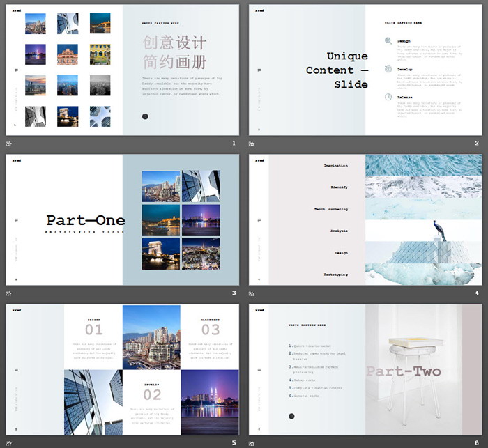Select the 'Part—One' section slide

(122, 219)
